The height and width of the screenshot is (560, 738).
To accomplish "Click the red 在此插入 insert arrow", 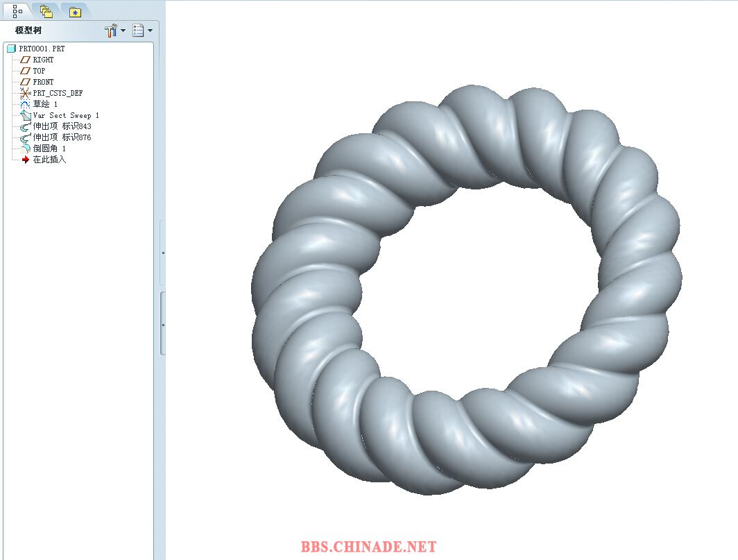I will click(x=26, y=160).
